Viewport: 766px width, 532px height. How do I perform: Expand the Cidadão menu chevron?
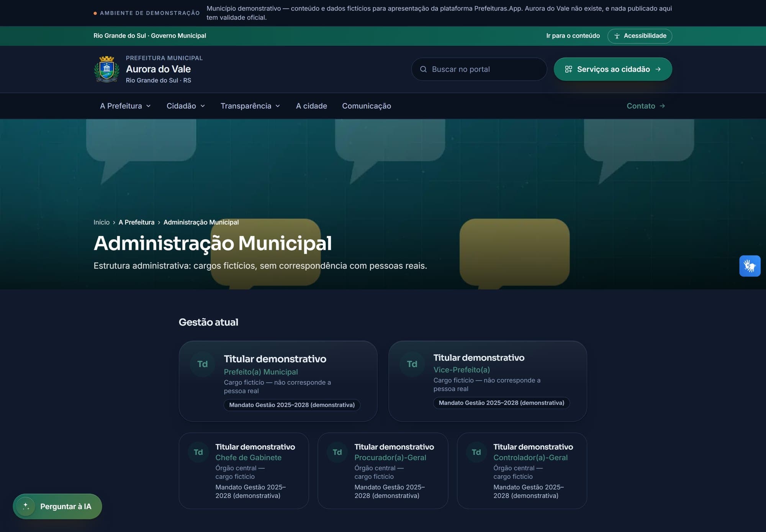point(203,106)
